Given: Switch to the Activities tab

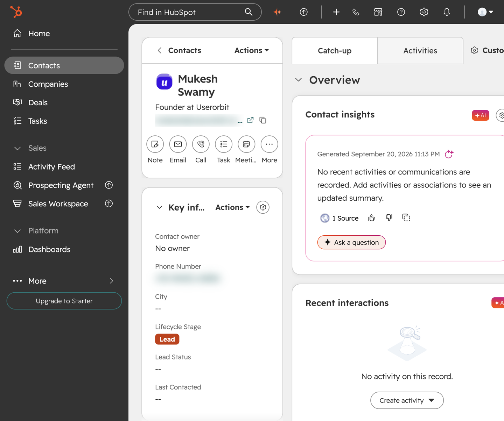Looking at the screenshot, I should (x=420, y=51).
